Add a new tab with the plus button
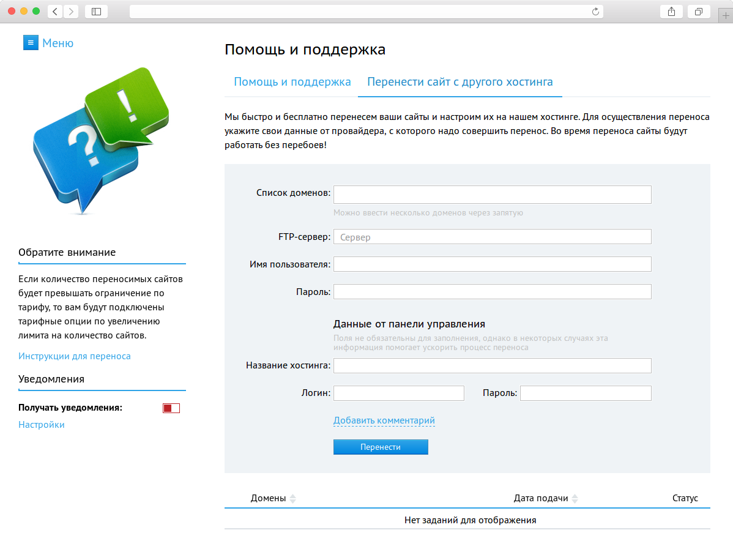This screenshot has height=560, width=733. [x=726, y=15]
